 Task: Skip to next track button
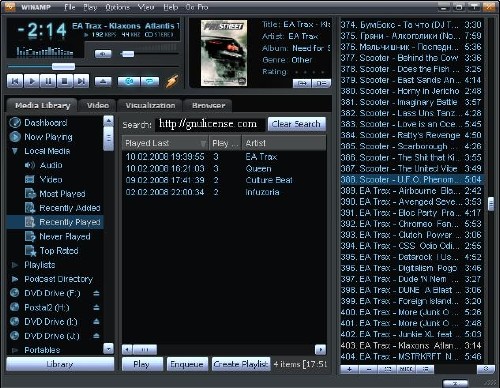(81, 81)
